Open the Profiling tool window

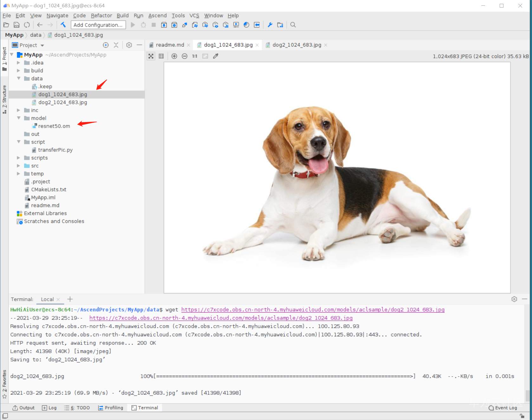tap(111, 408)
